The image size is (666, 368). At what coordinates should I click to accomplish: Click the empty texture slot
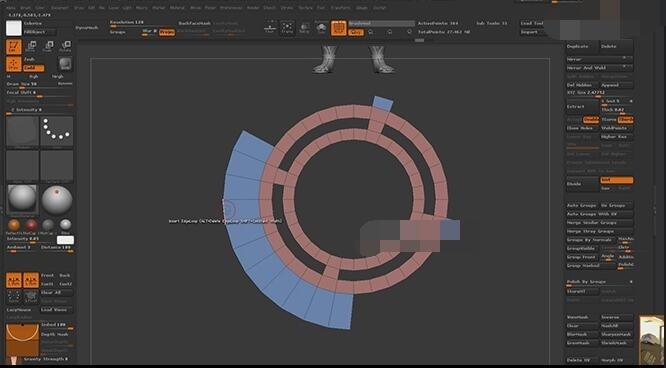(x=57, y=166)
